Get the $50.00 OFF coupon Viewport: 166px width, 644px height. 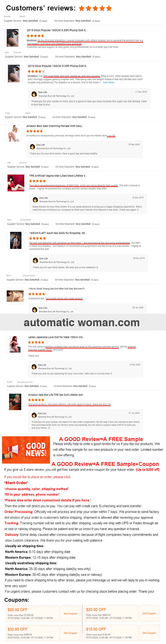tap(70, 614)
